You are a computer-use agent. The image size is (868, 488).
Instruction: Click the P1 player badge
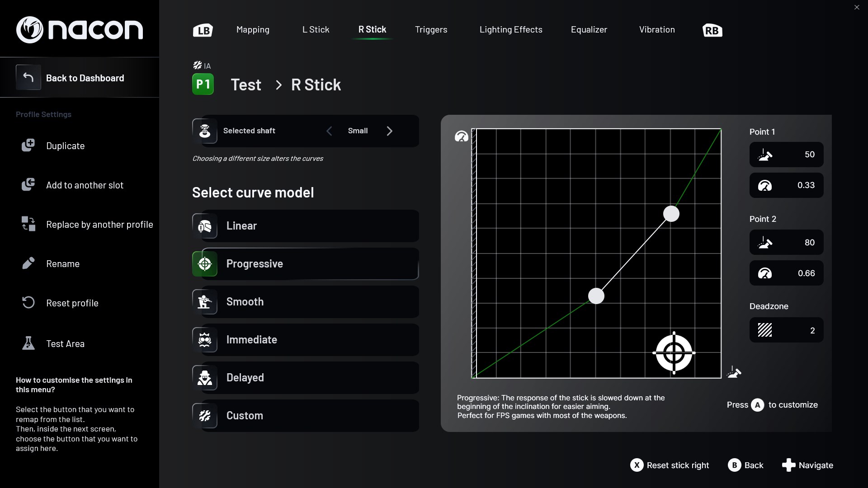click(x=203, y=84)
